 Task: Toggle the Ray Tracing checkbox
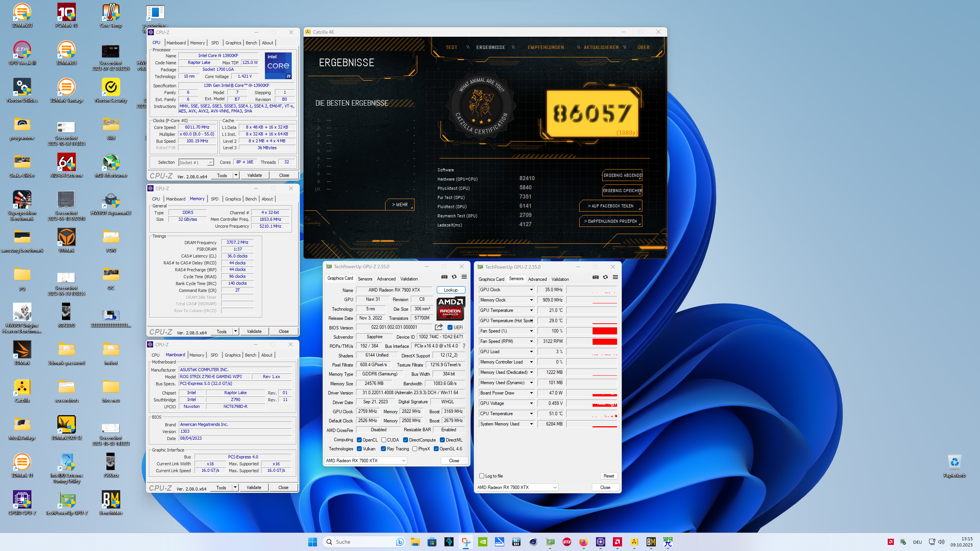pyautogui.click(x=383, y=449)
